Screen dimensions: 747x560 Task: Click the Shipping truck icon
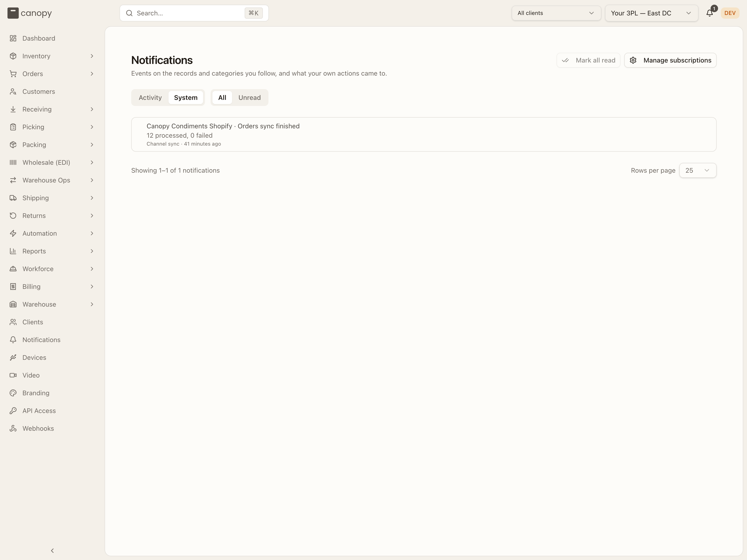[13, 198]
